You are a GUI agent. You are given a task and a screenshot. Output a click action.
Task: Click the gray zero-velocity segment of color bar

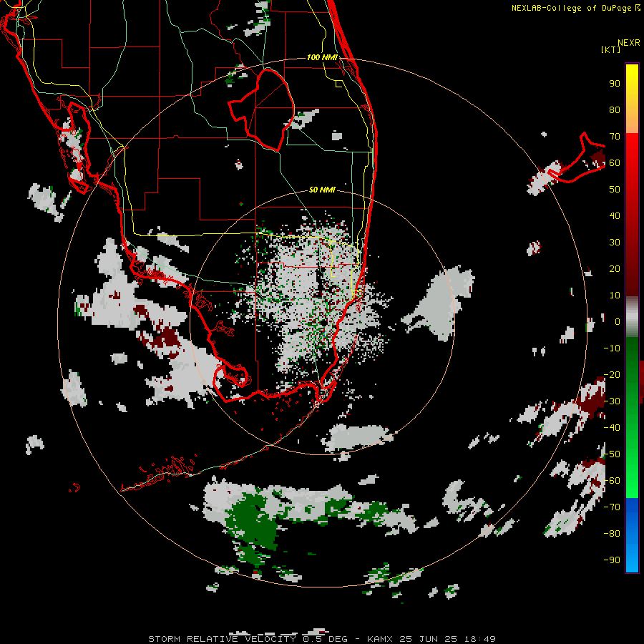[x=632, y=317]
